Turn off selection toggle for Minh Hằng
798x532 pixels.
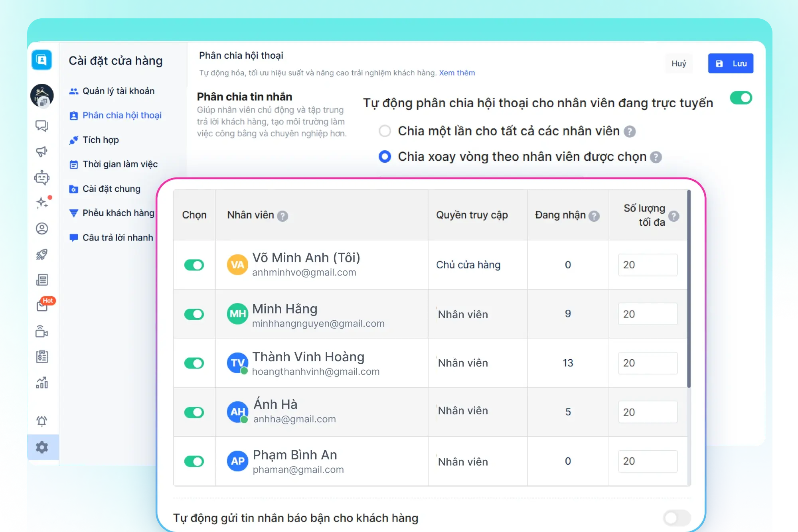(194, 314)
